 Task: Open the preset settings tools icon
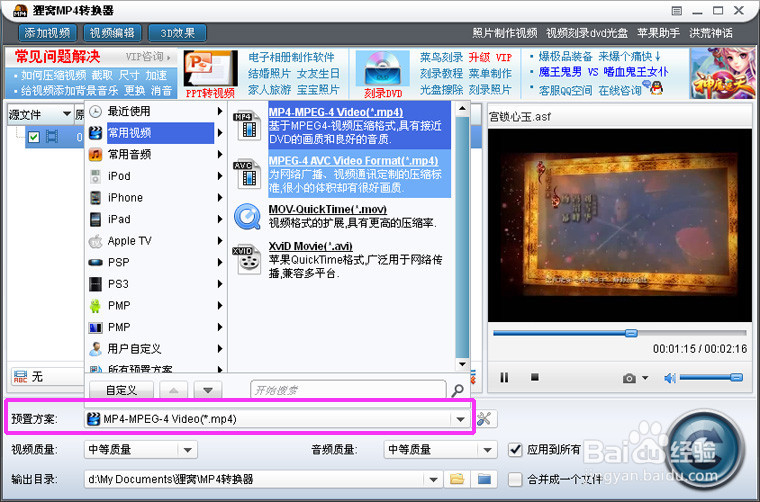tap(484, 419)
